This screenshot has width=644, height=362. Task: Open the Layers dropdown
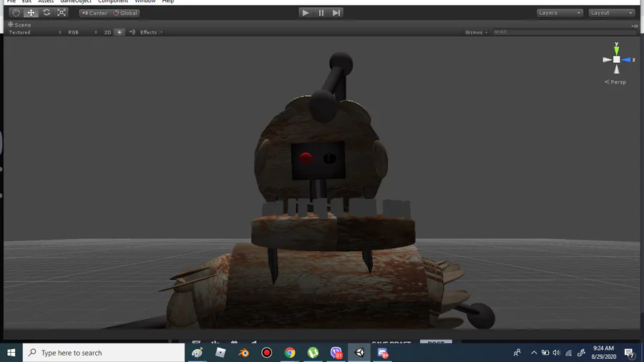560,13
